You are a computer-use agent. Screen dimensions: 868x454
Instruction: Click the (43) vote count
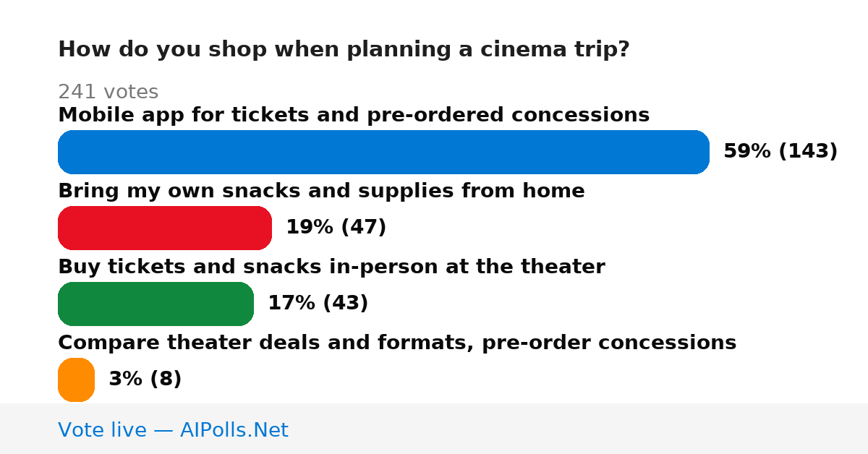coord(345,304)
